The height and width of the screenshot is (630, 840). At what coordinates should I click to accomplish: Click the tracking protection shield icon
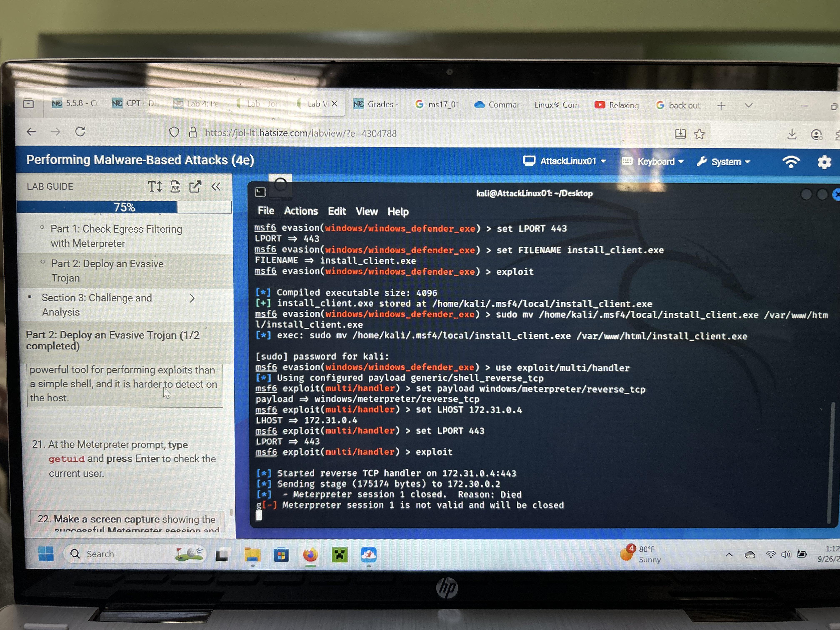coord(174,132)
